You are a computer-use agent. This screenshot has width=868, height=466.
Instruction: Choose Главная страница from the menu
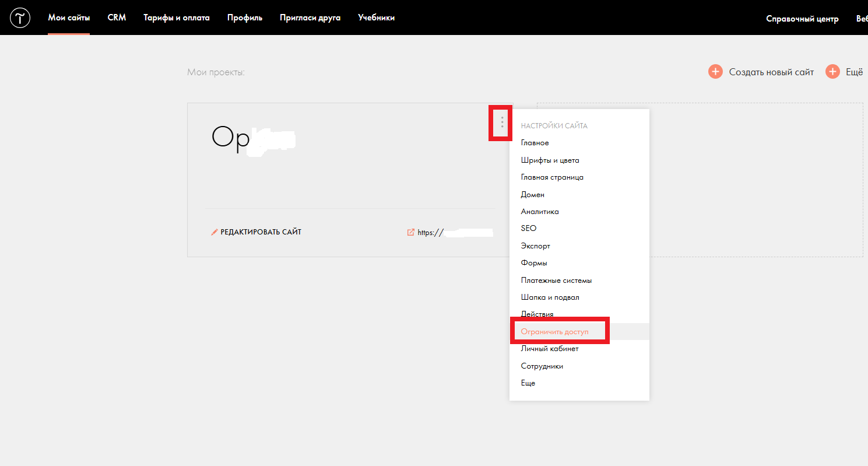(552, 177)
